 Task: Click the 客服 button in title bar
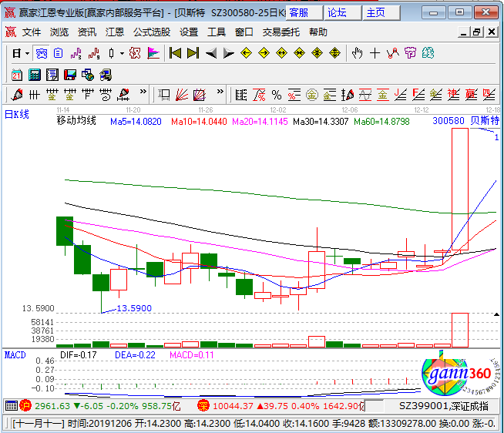(x=304, y=13)
